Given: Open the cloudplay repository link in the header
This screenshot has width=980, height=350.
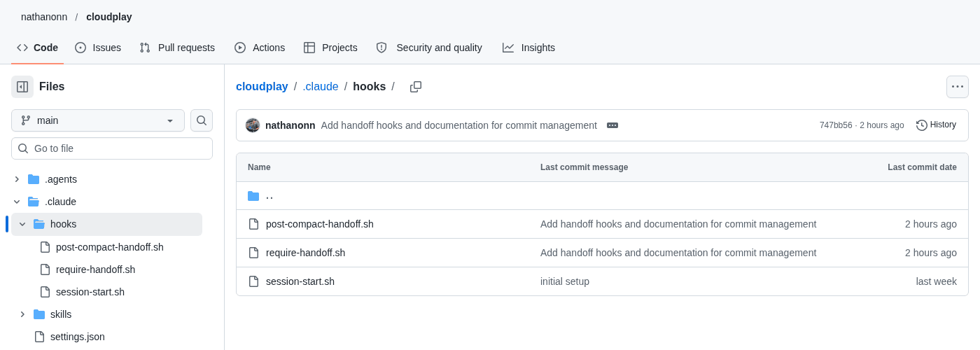Looking at the screenshot, I should pyautogui.click(x=109, y=17).
